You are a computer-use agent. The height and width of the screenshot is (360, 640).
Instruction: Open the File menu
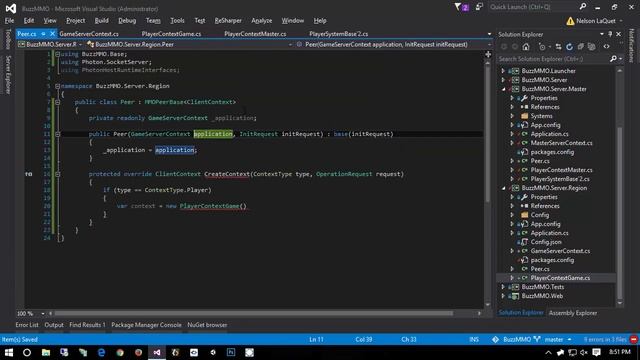coord(9,20)
